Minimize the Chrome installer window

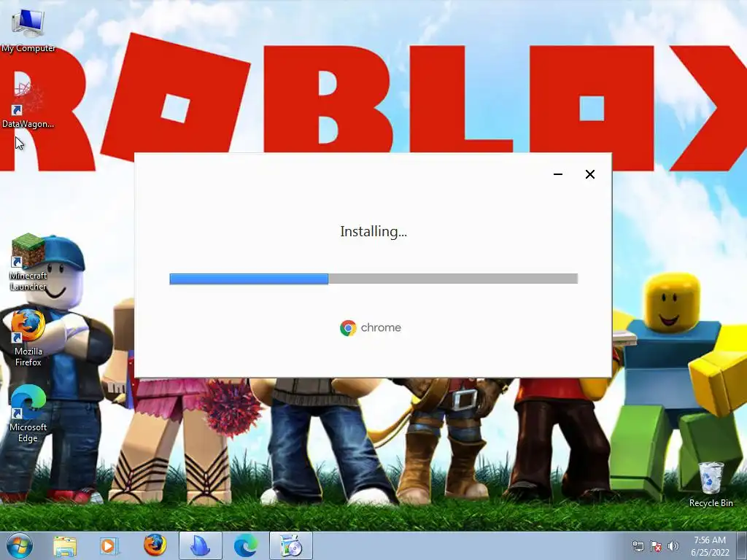[x=558, y=174]
